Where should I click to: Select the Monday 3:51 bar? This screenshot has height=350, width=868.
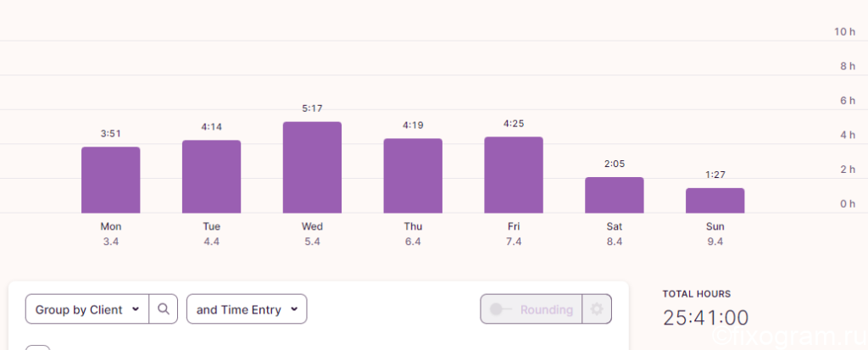pos(111,180)
